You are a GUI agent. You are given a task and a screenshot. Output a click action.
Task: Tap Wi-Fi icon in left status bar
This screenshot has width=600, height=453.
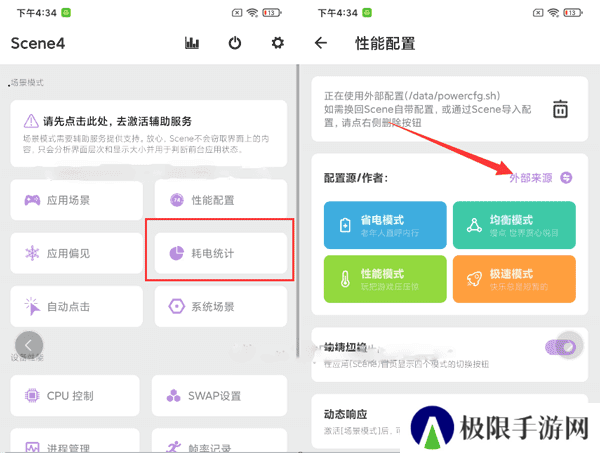pos(252,13)
